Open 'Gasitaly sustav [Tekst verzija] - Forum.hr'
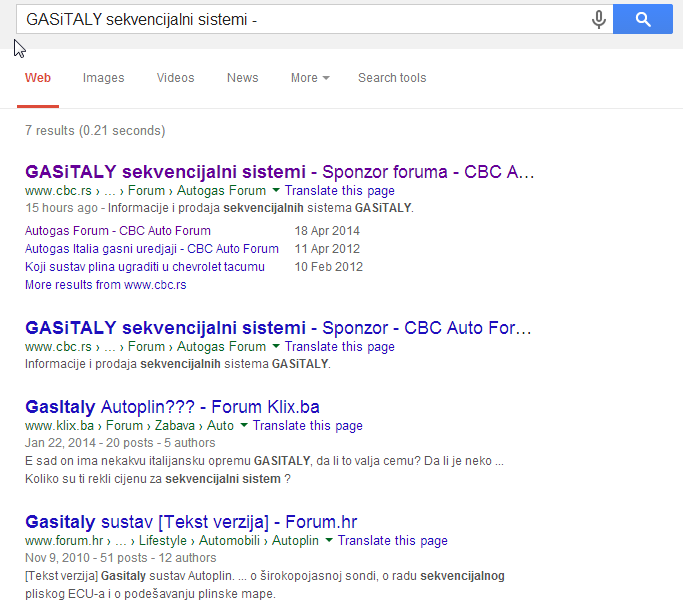The height and width of the screenshot is (608, 683). tap(191, 522)
